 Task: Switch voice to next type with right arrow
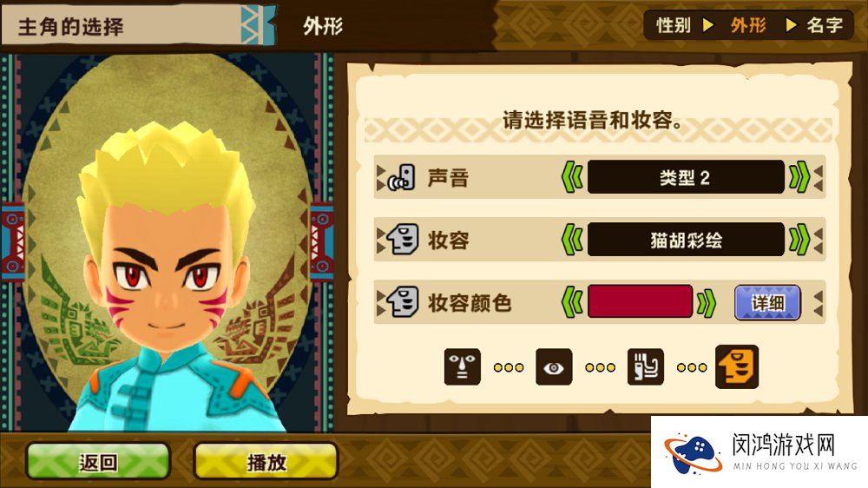click(799, 178)
